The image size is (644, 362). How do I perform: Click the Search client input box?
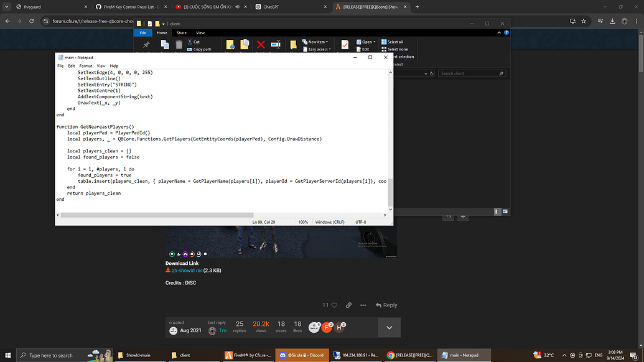470,73
